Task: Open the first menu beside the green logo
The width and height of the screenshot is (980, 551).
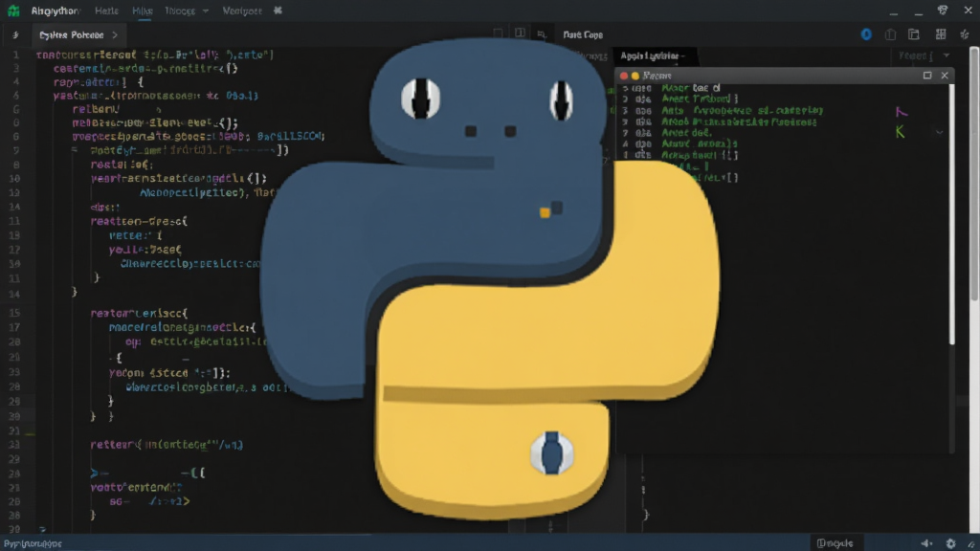Action: click(56, 11)
